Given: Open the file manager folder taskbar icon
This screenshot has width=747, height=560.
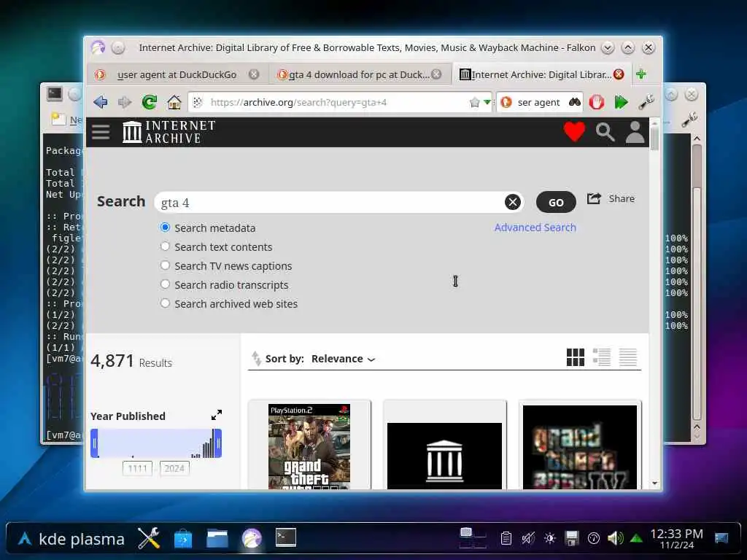Looking at the screenshot, I should (x=217, y=539).
